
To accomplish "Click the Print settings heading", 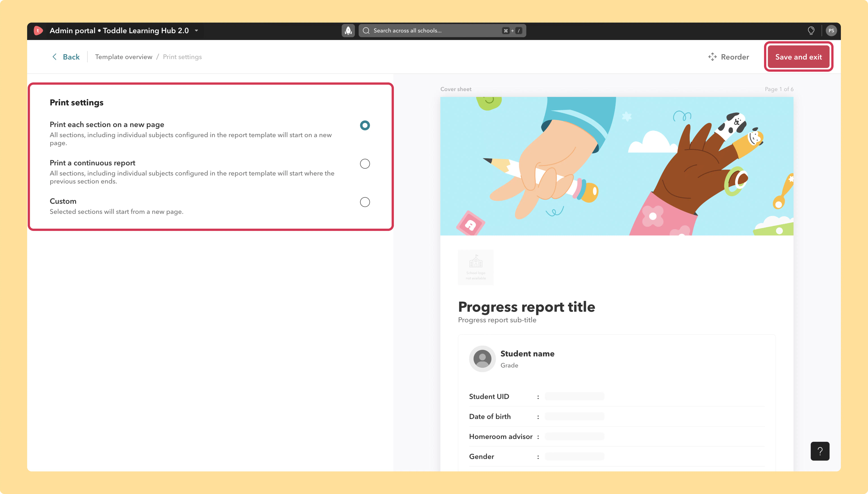I will pyautogui.click(x=76, y=102).
